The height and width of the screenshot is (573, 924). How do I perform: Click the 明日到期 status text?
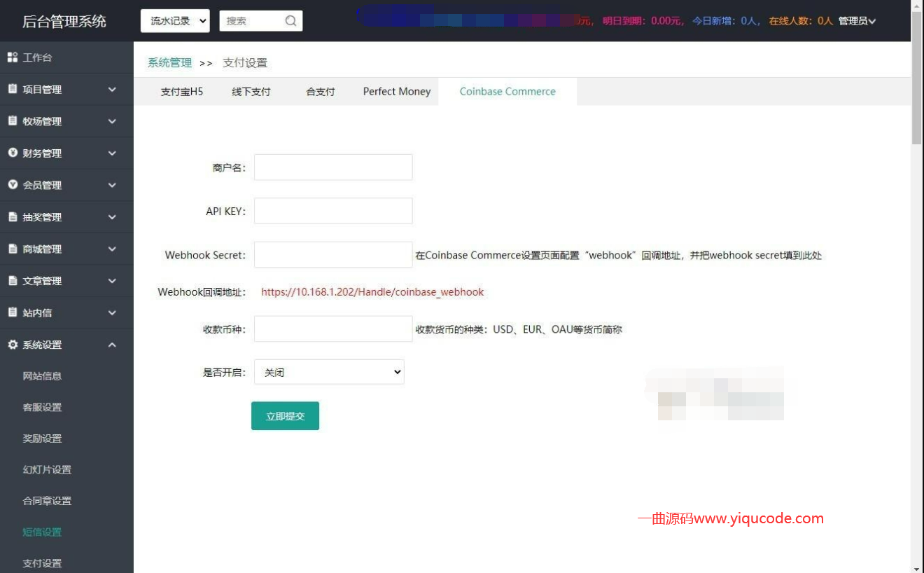point(644,21)
